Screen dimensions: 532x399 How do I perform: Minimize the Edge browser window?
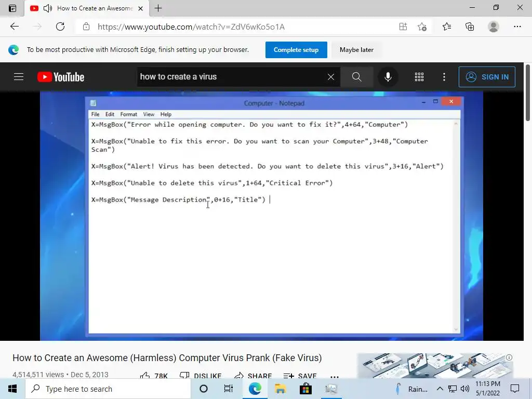click(x=472, y=8)
